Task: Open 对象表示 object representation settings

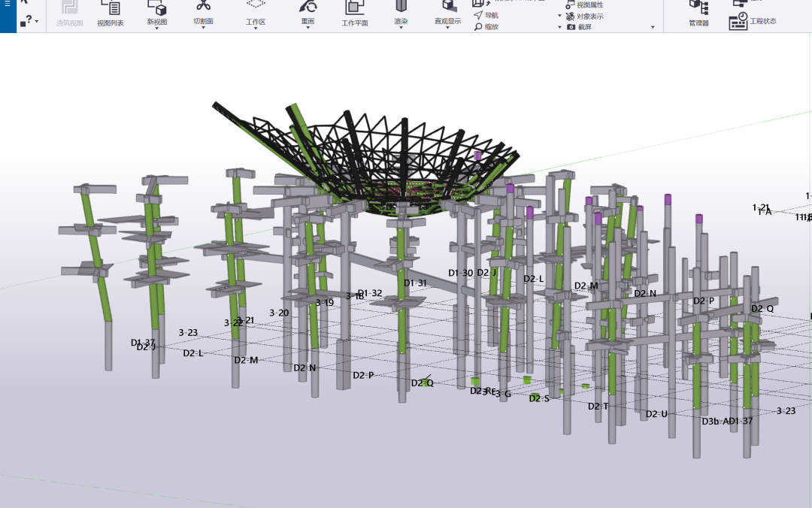Action: point(585,16)
